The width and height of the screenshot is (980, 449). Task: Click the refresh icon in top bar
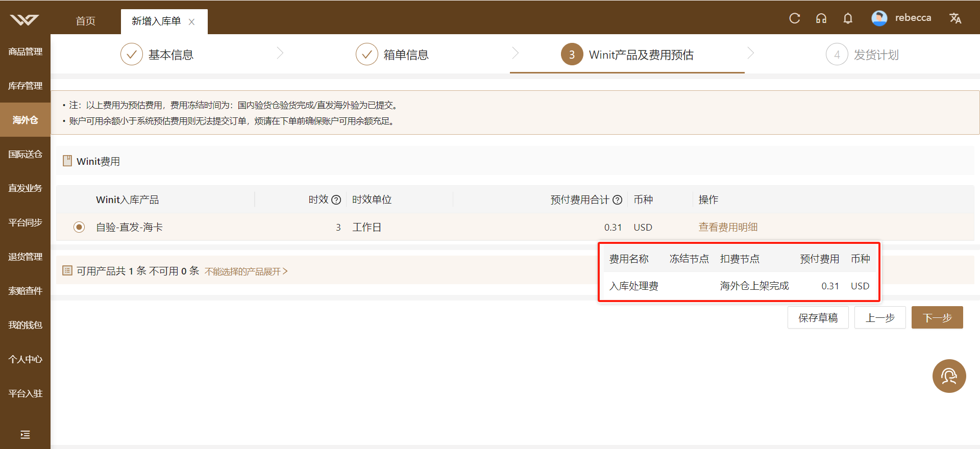(794, 18)
